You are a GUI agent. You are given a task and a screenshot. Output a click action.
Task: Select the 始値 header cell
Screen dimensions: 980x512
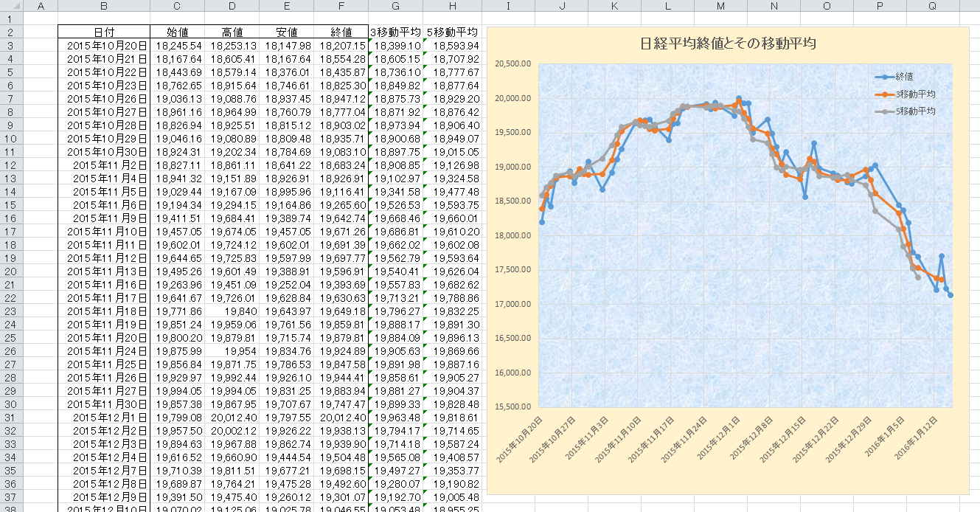(178, 32)
